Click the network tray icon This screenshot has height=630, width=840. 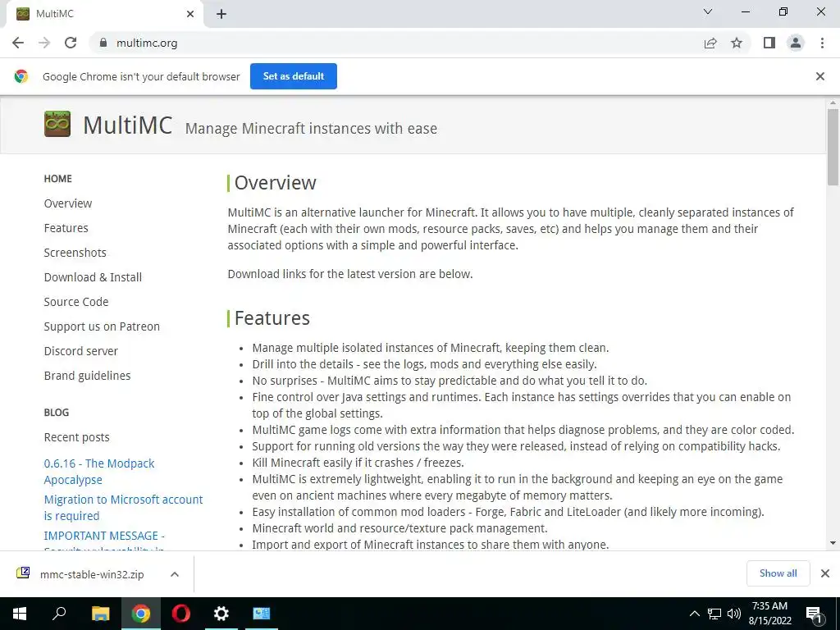(x=714, y=614)
